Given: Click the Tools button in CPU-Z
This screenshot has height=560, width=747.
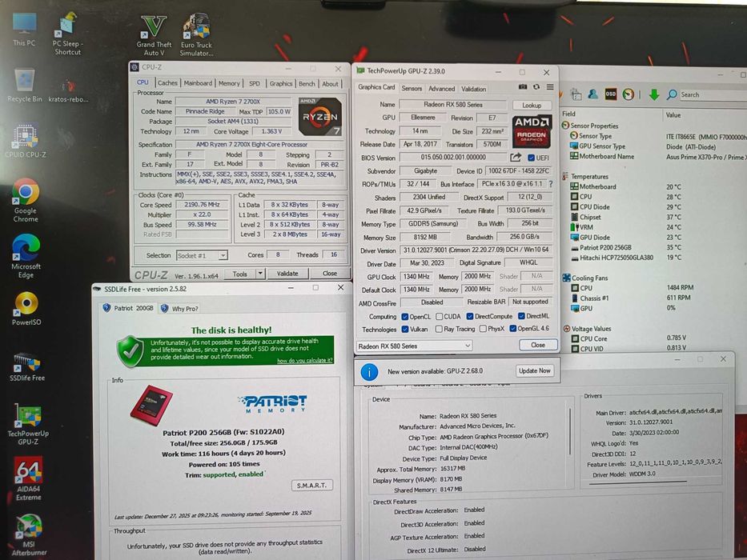Looking at the screenshot, I should tap(239, 274).
